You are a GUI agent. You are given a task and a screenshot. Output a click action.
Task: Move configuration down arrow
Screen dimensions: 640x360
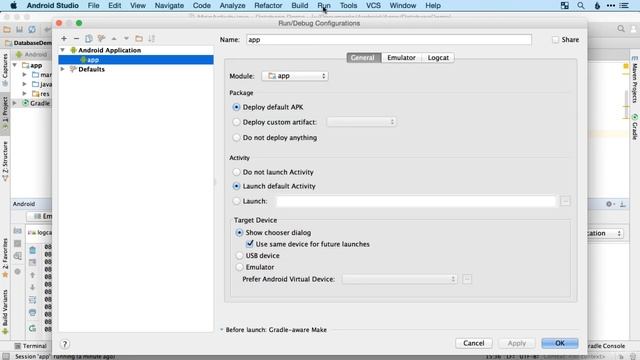point(127,38)
